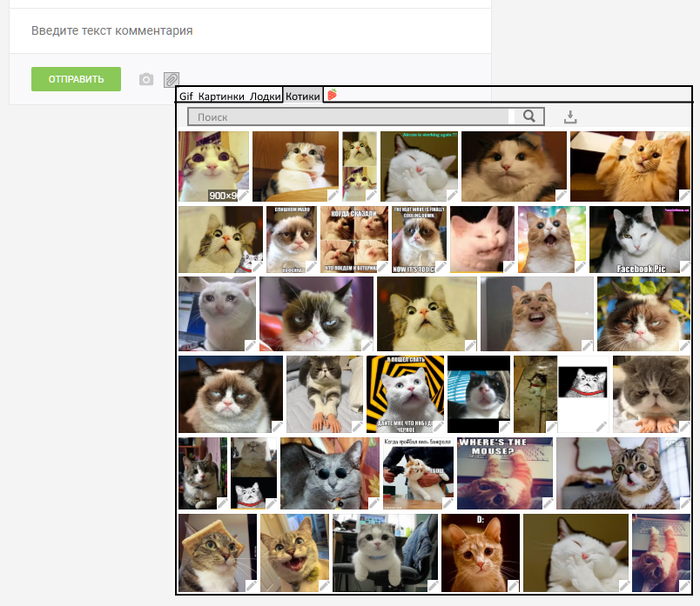Open the Котики tab
This screenshot has width=700, height=606.
(303, 97)
